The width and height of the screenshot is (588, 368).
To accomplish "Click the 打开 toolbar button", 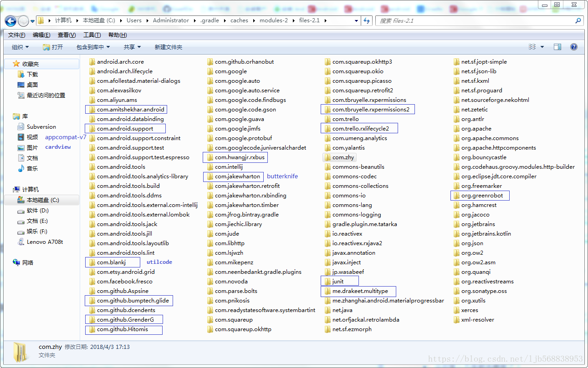I will click(x=53, y=47).
